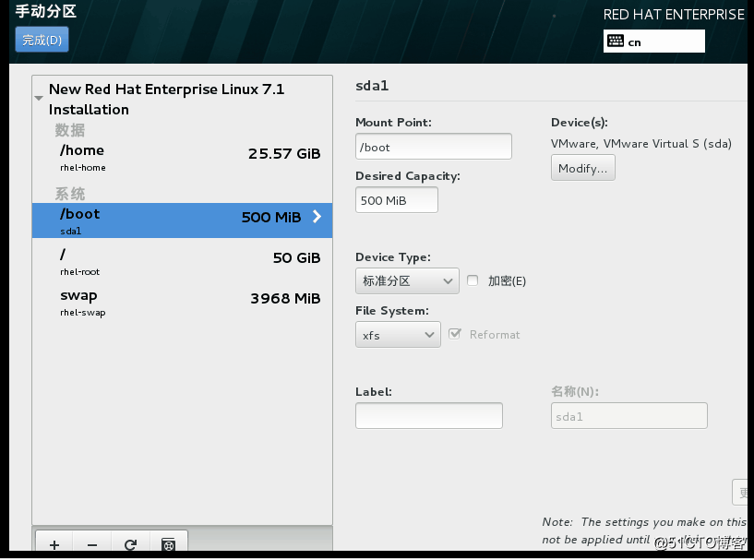This screenshot has height=560, width=754.
Task: Click the sda1 heading in details pane
Action: [372, 86]
